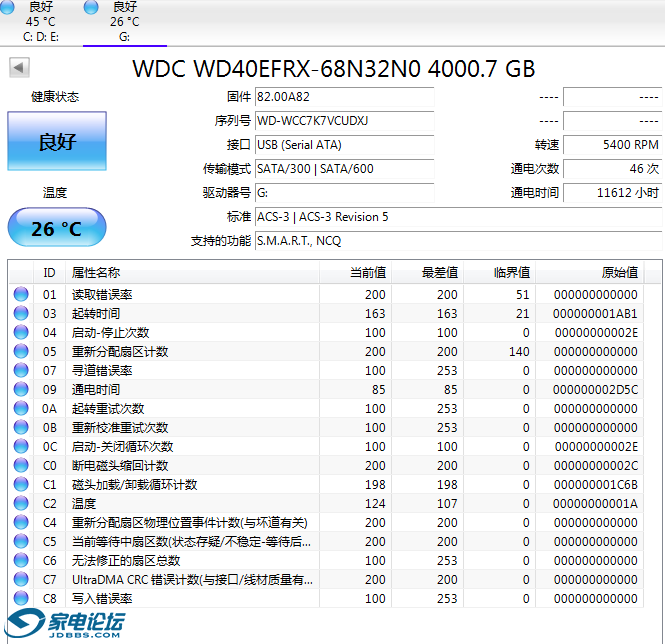
Task: Click the 26 °C temperature button
Action: pos(57,227)
